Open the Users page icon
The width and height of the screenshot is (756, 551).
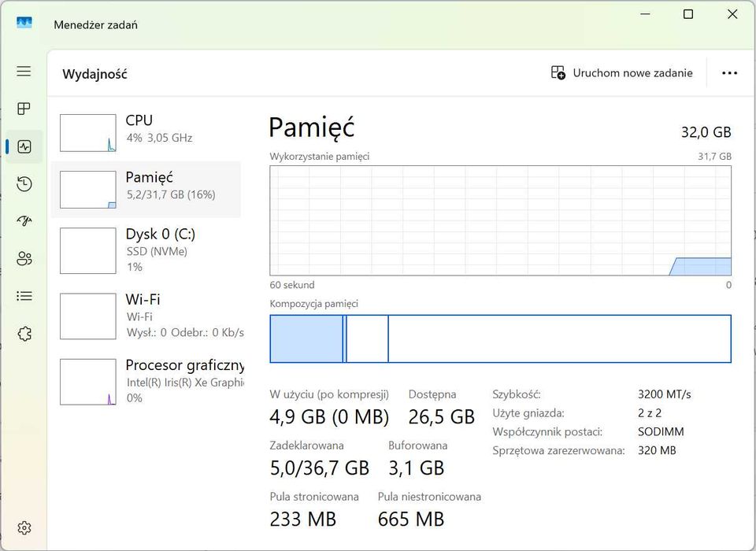click(24, 259)
